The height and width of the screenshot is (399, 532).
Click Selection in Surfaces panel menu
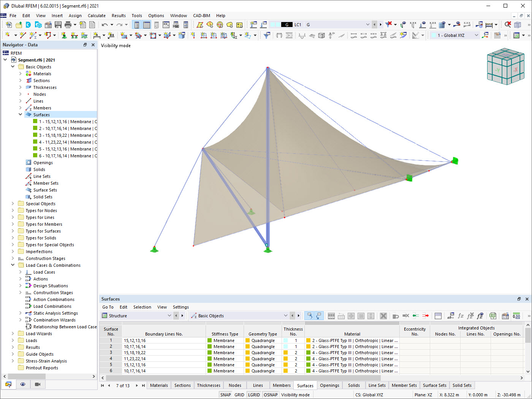(x=142, y=307)
